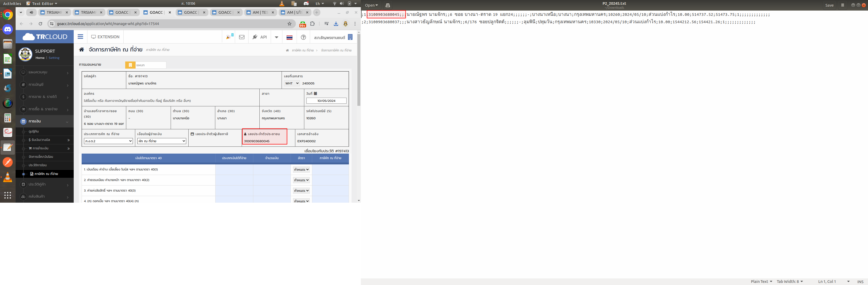868x285 pixels.
Task: Launch LibreOffice Writer from the dock
Action: click(7, 74)
